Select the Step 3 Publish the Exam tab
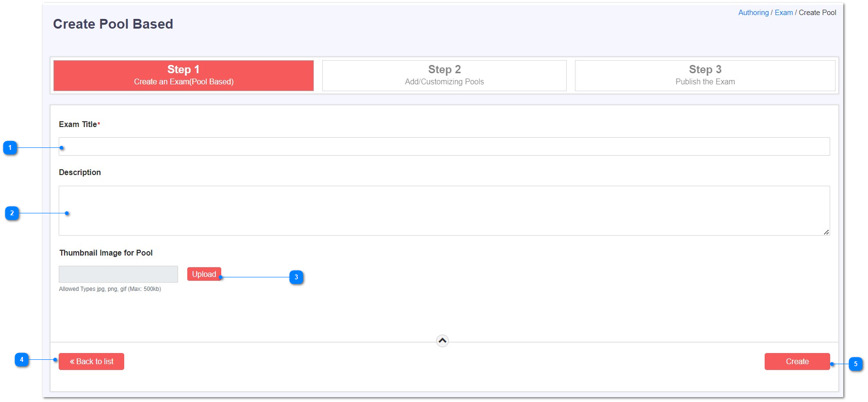 (x=705, y=76)
